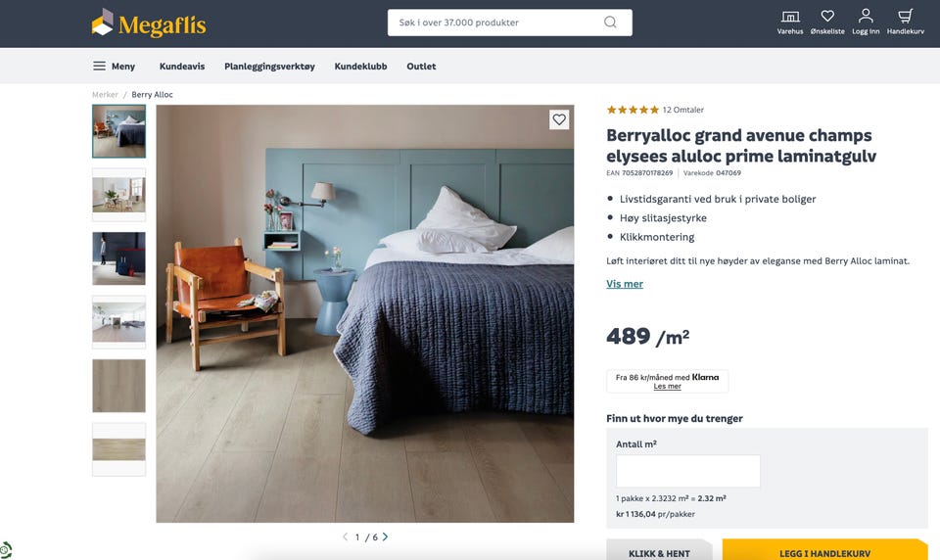Open the Kundeavis menu item
Image resolution: width=940 pixels, height=560 pixels.
182,66
